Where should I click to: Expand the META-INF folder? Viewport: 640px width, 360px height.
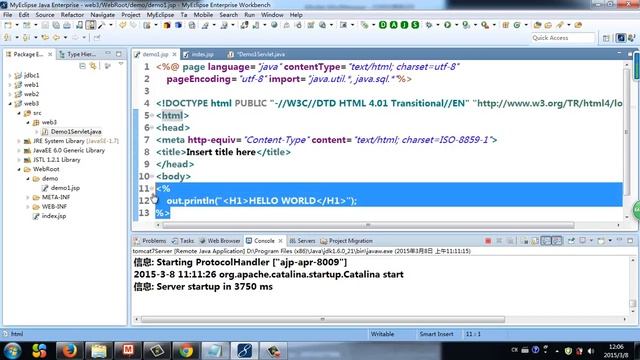(x=28, y=198)
